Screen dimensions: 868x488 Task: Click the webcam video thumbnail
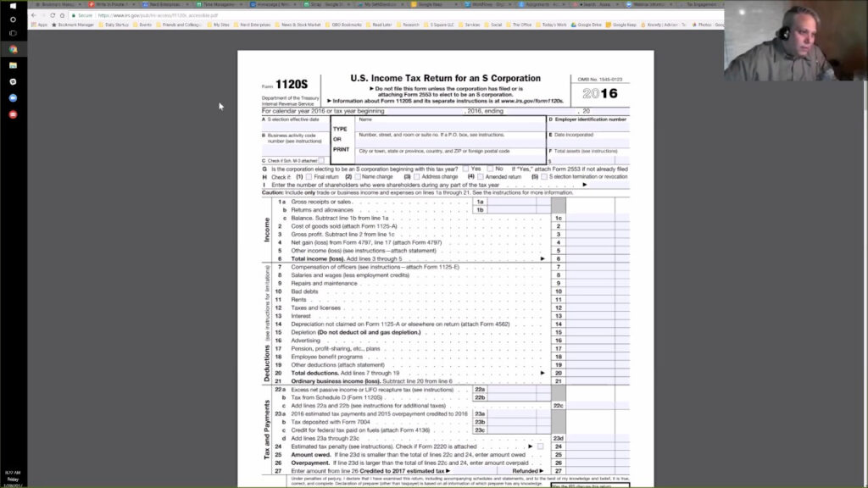[x=795, y=41]
